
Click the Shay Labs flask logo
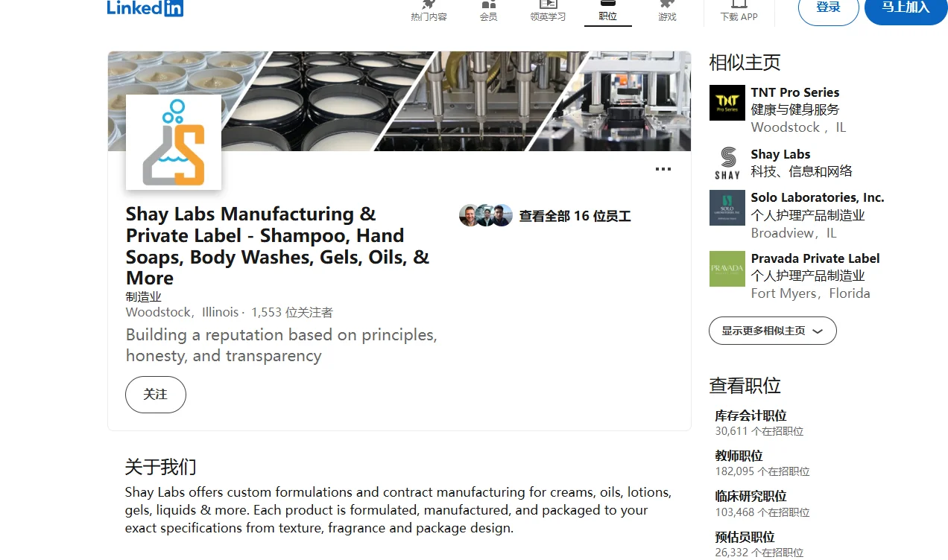[174, 142]
